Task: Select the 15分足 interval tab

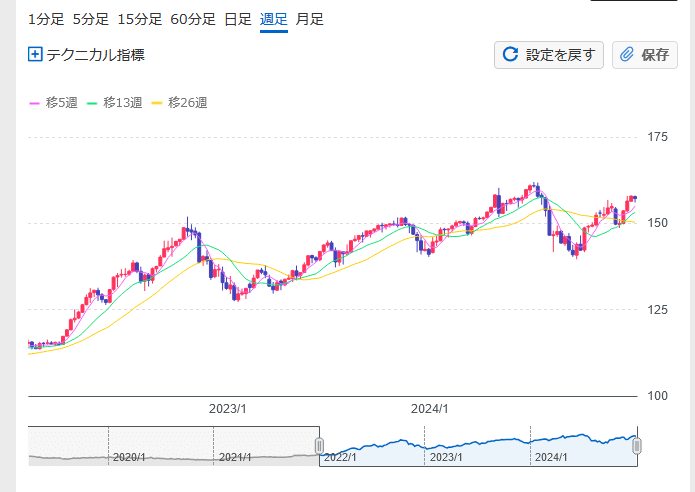Action: [140, 20]
